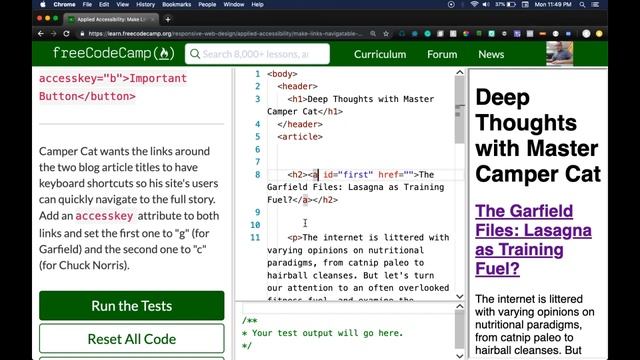The image size is (640, 360).
Task: Open the People menu
Action: pos(207,4)
